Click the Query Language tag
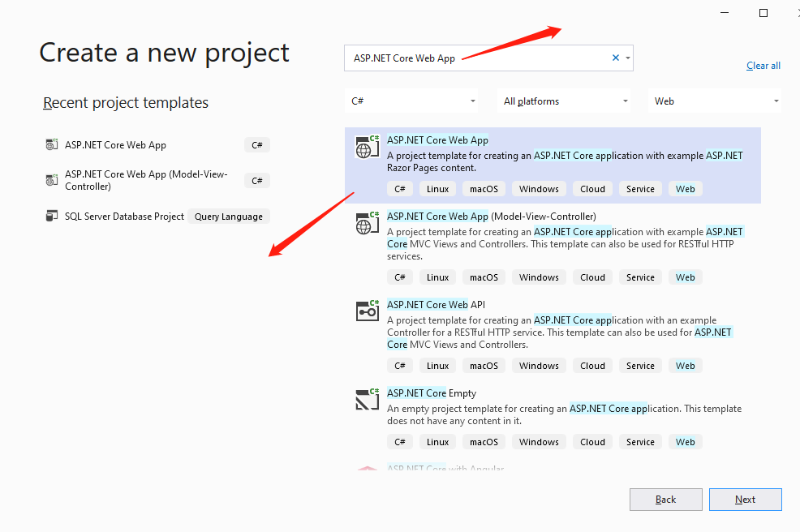The width and height of the screenshot is (800, 532). pos(229,217)
